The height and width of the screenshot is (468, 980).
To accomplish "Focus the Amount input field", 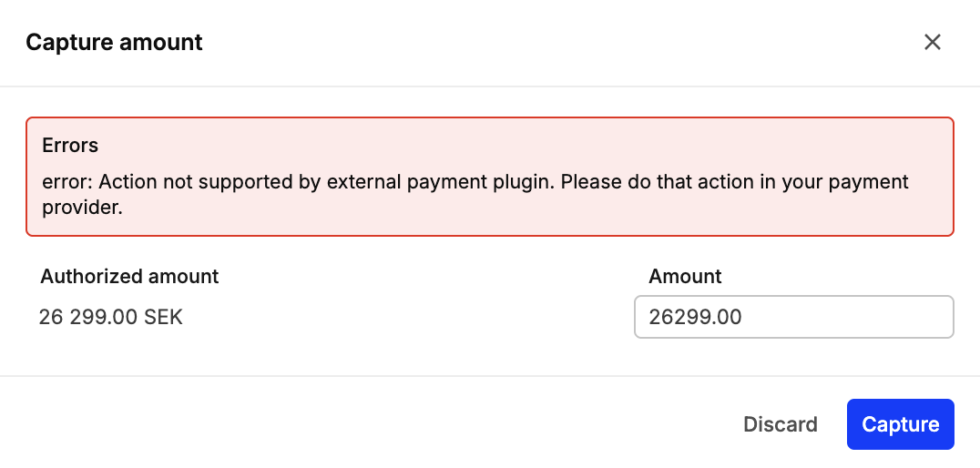I will tap(793, 317).
